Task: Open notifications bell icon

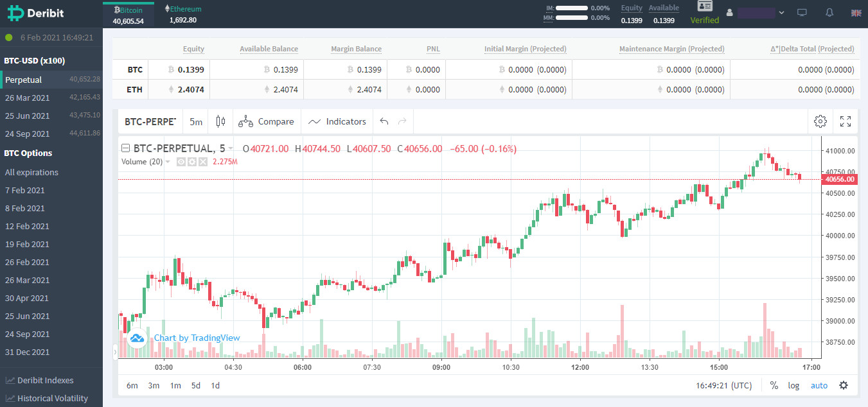Action: (829, 13)
